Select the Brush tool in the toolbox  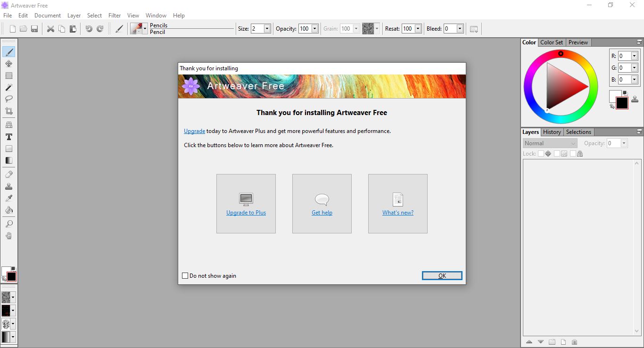tap(8, 52)
